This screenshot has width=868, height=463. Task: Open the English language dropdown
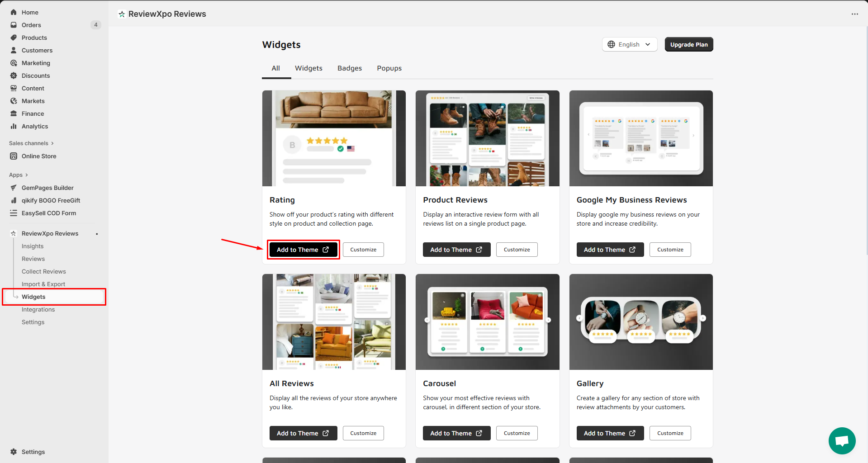tap(629, 44)
